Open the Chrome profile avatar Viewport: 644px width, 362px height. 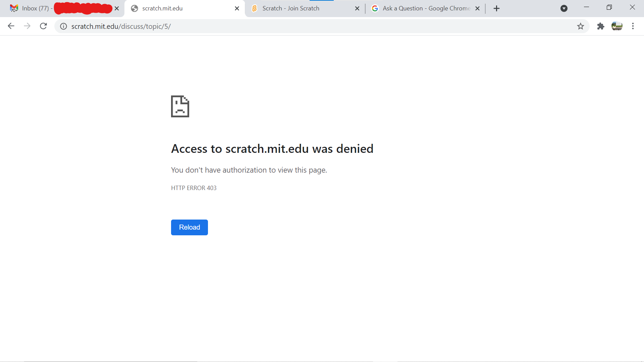coord(618,26)
